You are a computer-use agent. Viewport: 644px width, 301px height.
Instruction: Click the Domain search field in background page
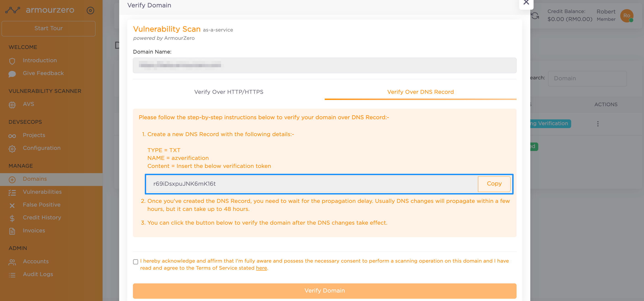(x=587, y=78)
